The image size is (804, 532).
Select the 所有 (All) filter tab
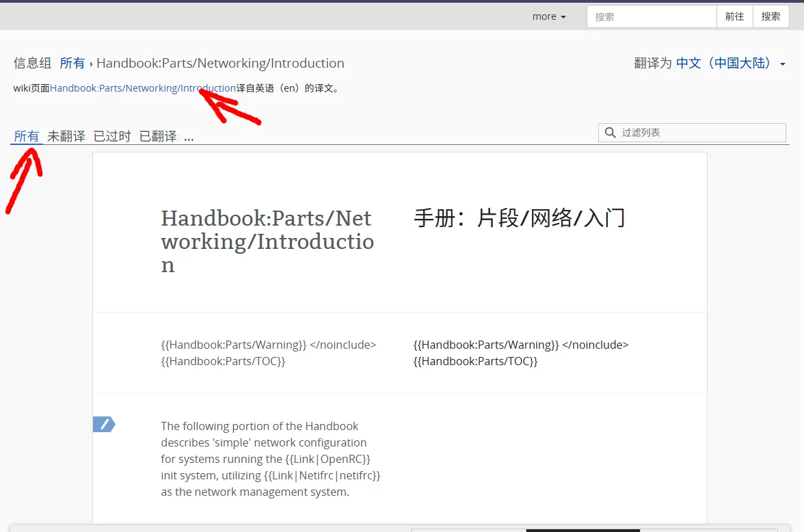27,136
